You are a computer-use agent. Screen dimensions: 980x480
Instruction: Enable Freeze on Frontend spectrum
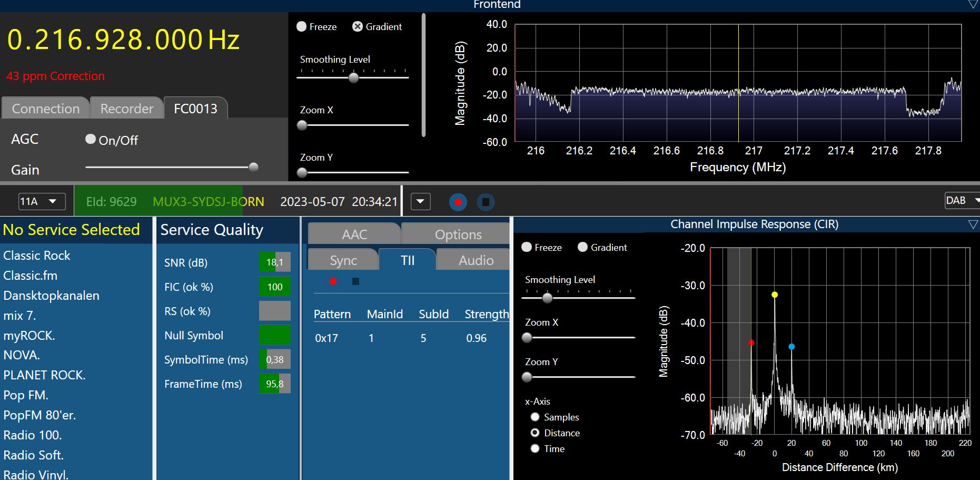point(302,27)
